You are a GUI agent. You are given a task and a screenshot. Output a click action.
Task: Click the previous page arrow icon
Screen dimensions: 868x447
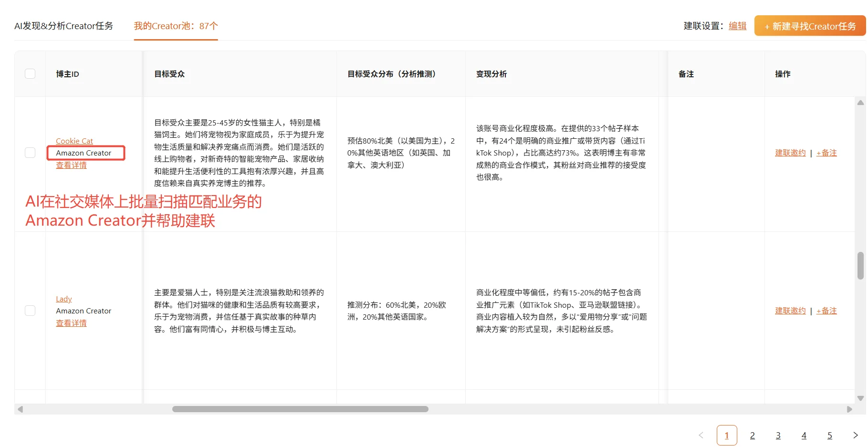[701, 435]
